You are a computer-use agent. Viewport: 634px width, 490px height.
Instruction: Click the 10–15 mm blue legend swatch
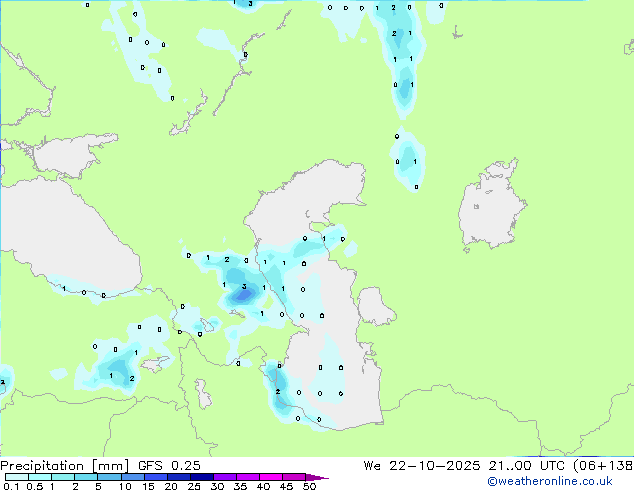tap(133, 477)
